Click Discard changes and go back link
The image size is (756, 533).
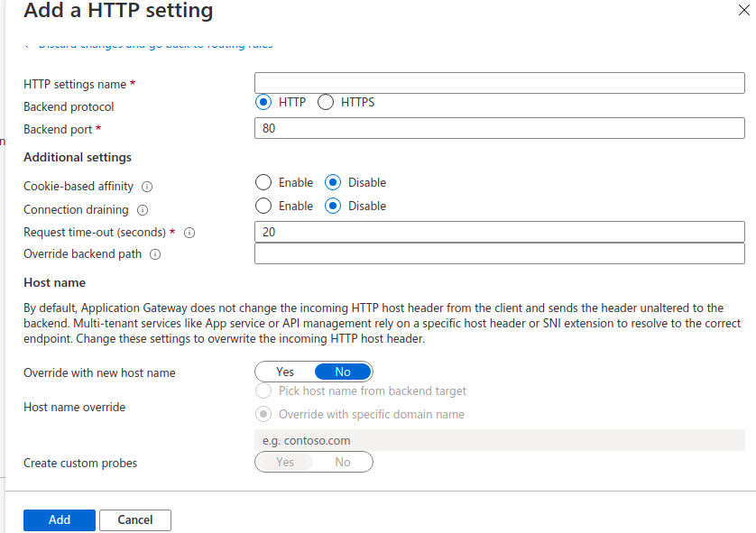coord(153,44)
